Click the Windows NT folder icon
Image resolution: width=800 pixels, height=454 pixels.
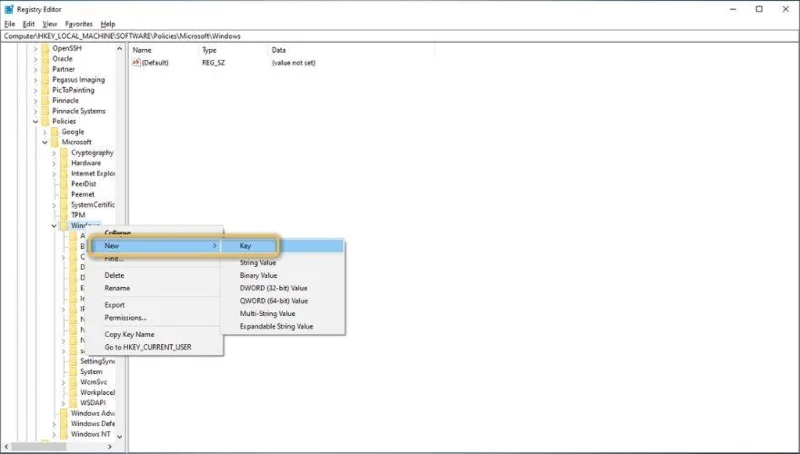coord(64,434)
